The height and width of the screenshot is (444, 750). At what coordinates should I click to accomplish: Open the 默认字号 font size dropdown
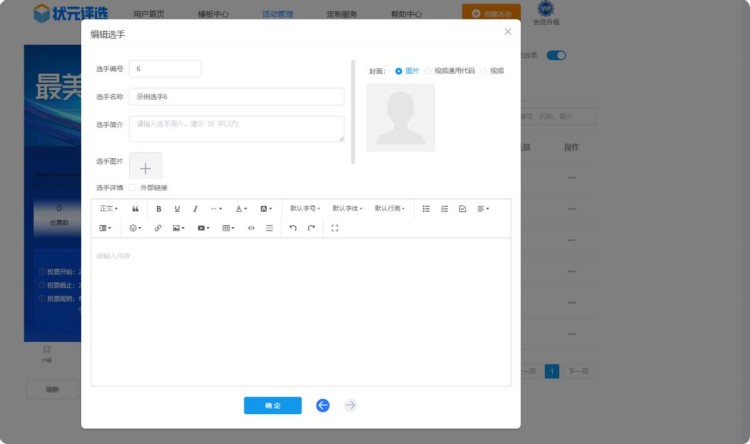click(x=304, y=209)
